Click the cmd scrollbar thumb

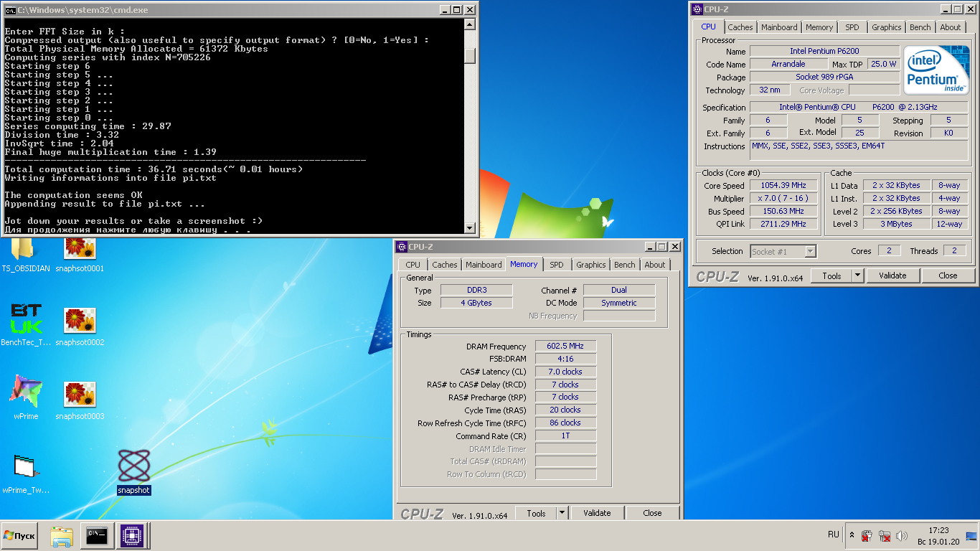point(469,55)
